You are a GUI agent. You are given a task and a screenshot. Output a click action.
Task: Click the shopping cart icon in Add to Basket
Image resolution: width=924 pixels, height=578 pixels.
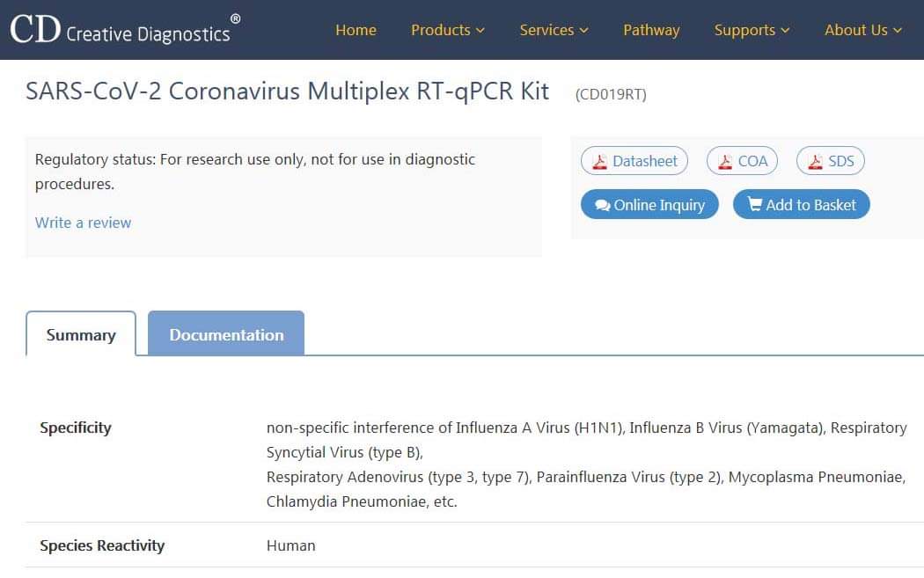click(754, 204)
